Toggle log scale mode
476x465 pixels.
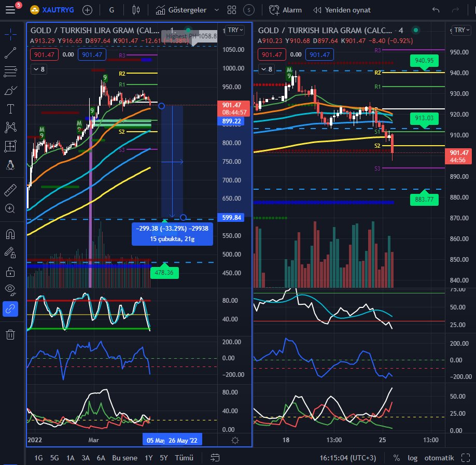click(412, 458)
